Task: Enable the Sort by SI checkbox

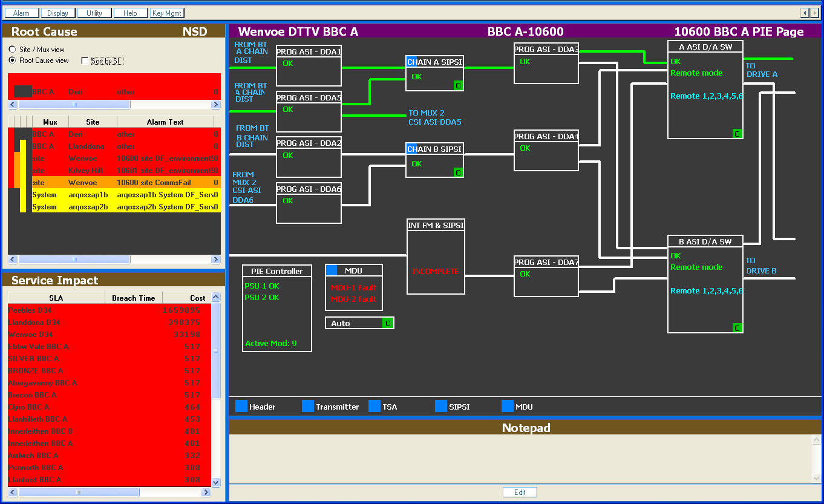Action: [85, 61]
